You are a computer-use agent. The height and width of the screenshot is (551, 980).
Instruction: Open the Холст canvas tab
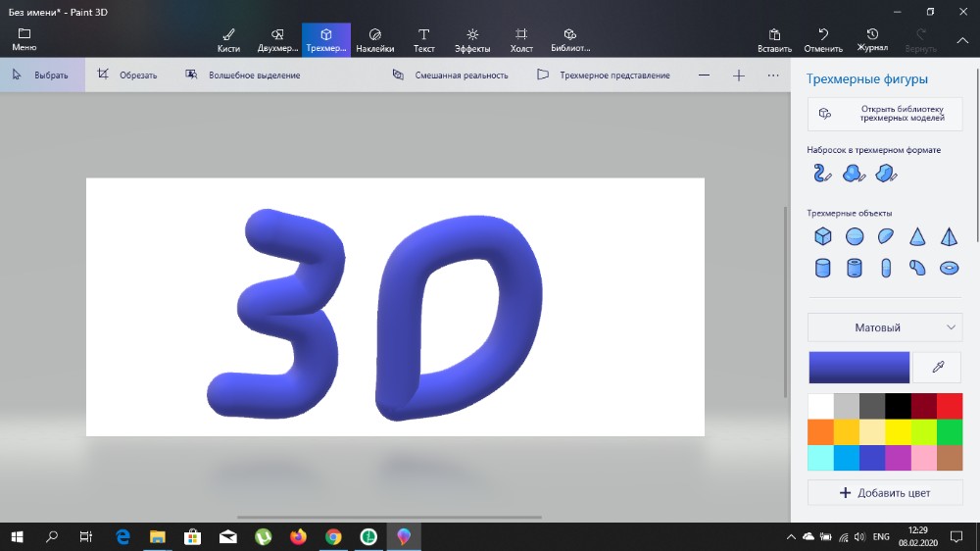click(x=521, y=40)
